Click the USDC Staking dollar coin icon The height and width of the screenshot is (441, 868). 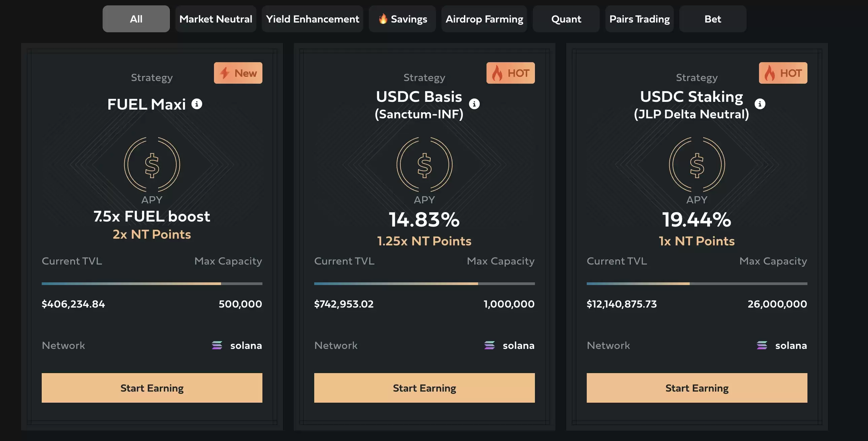(x=697, y=165)
